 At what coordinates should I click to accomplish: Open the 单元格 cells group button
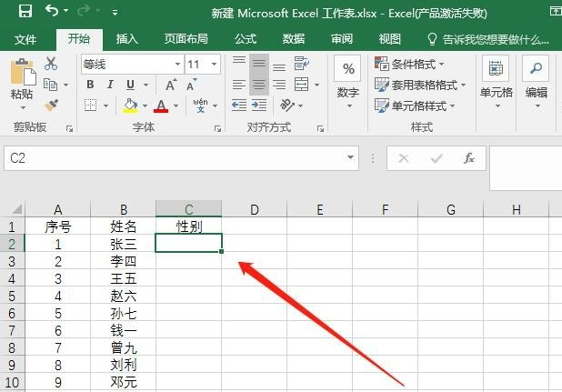pos(496,83)
